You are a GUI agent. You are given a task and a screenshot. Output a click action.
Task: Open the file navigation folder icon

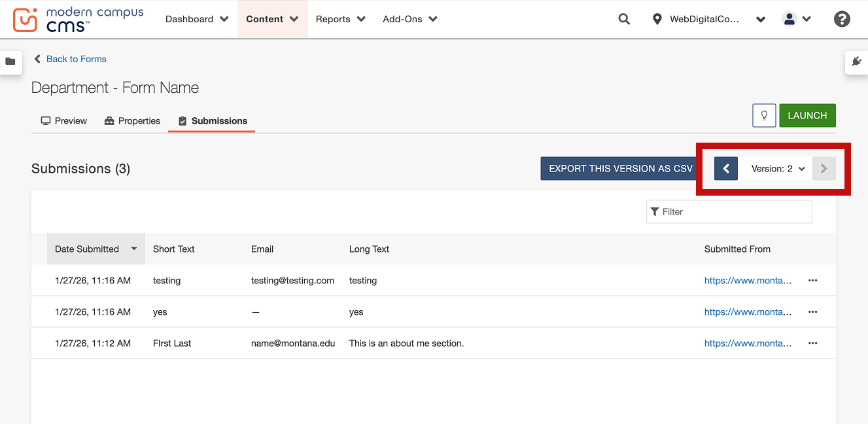pos(10,62)
